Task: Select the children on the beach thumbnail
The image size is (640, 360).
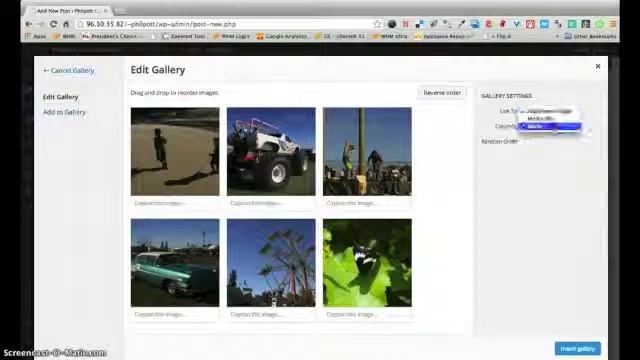Action: tap(175, 151)
